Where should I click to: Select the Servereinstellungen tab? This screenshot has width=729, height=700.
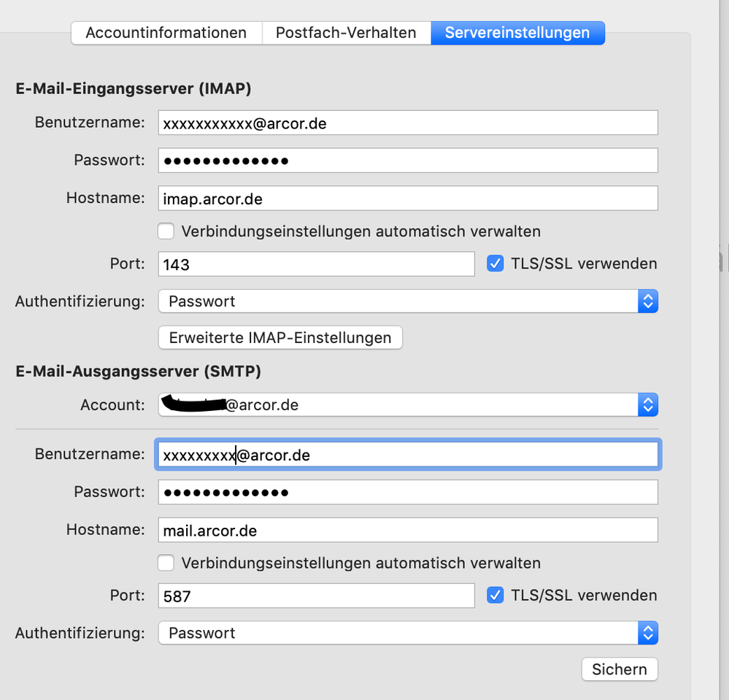click(x=517, y=33)
